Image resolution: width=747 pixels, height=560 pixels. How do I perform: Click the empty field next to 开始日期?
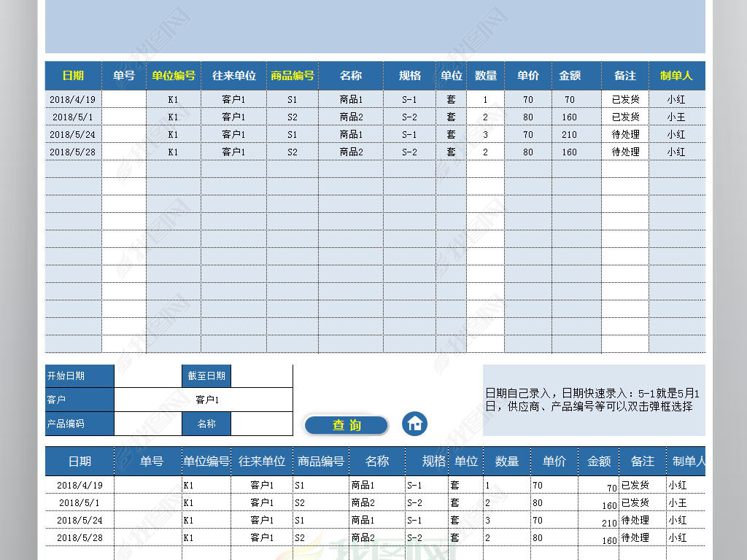147,376
